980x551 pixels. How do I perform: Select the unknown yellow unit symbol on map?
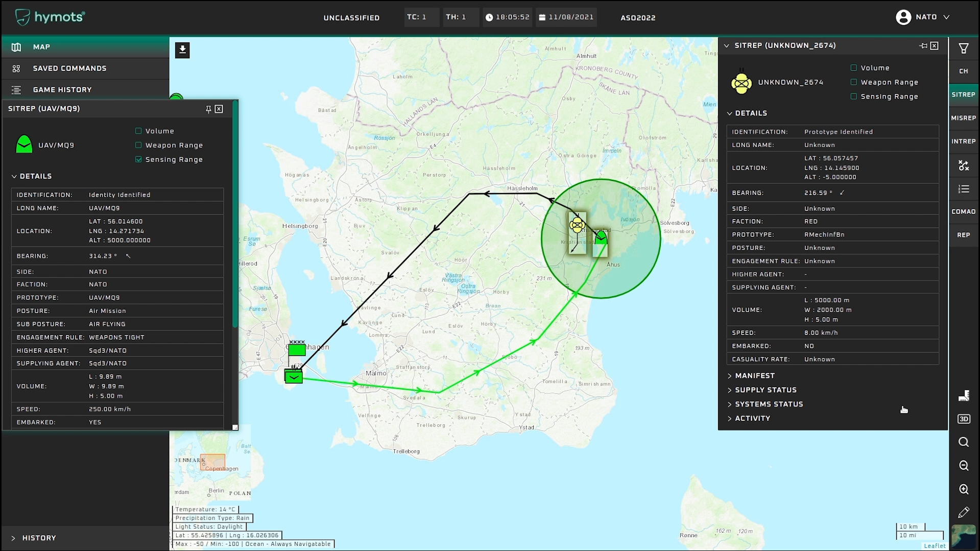pos(577,224)
